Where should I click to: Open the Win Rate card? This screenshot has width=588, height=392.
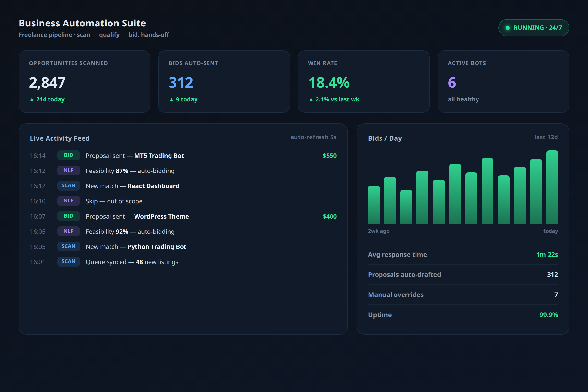(x=364, y=82)
